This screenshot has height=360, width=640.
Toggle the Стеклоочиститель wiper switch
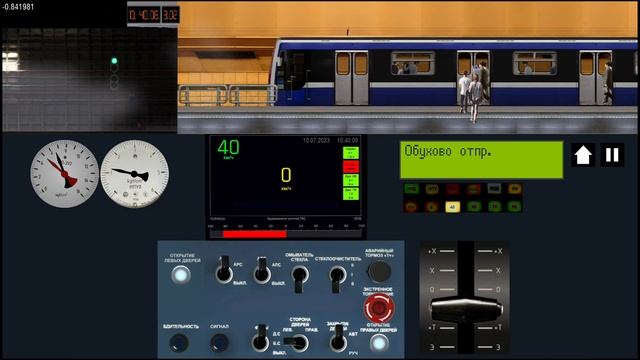pyautogui.click(x=337, y=279)
